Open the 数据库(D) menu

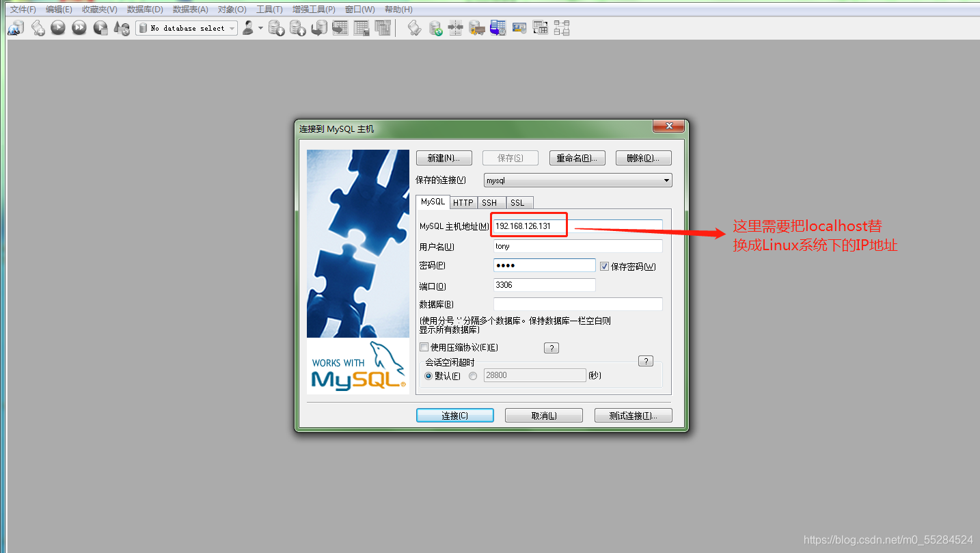(x=145, y=10)
